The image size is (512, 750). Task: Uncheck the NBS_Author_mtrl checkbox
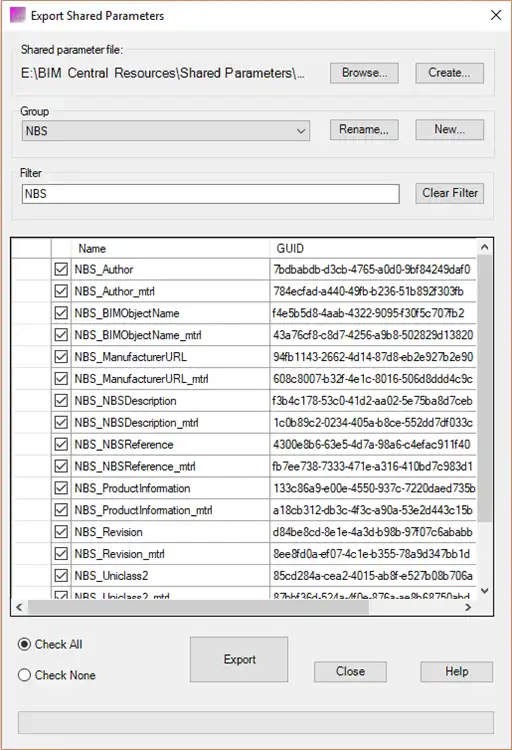(x=61, y=291)
